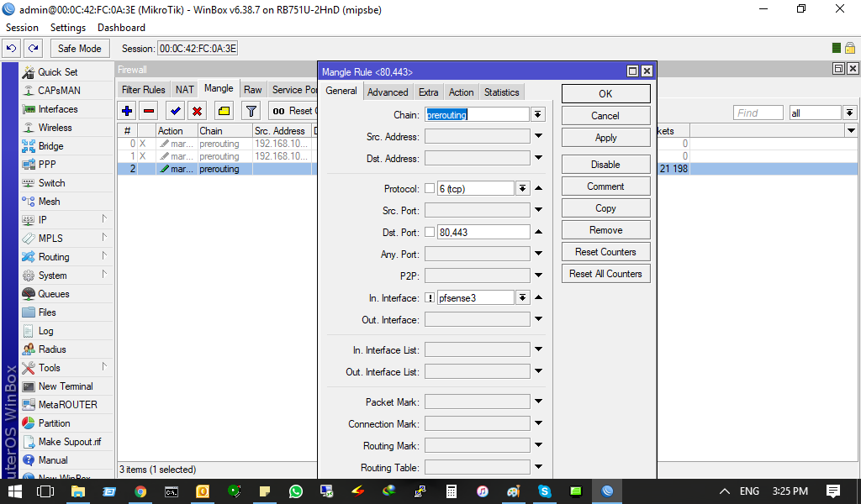Click the undo arrow icon
This screenshot has width=861, height=504.
[12, 48]
